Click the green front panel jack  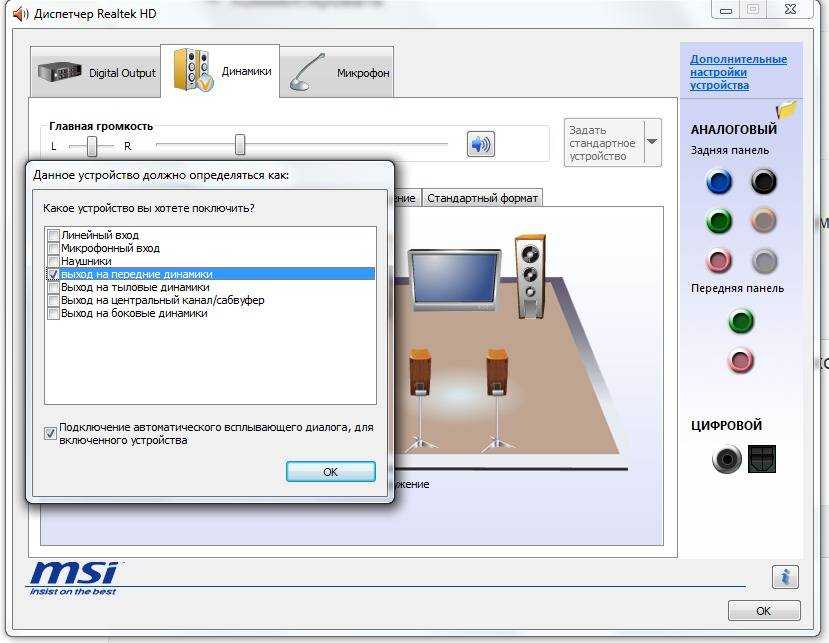tap(740, 322)
